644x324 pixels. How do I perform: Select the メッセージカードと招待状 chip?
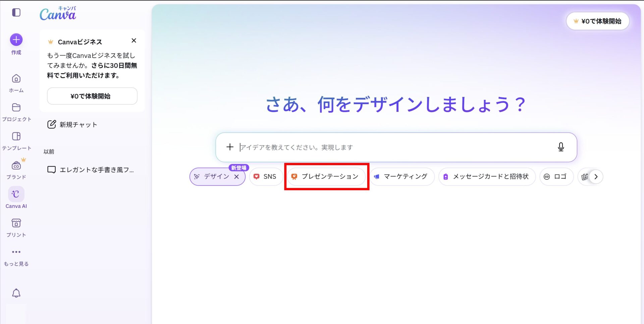pyautogui.click(x=487, y=177)
